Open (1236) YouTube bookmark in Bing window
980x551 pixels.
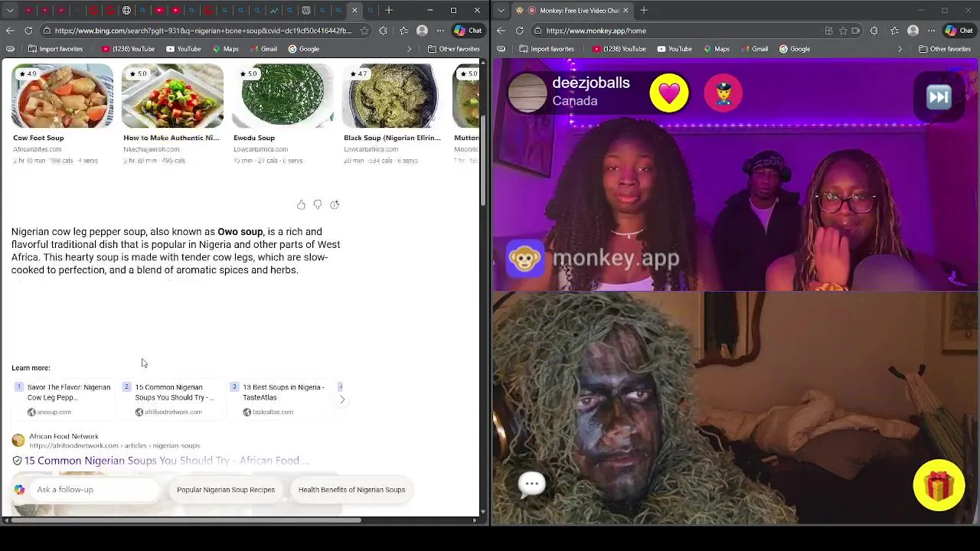click(x=128, y=49)
